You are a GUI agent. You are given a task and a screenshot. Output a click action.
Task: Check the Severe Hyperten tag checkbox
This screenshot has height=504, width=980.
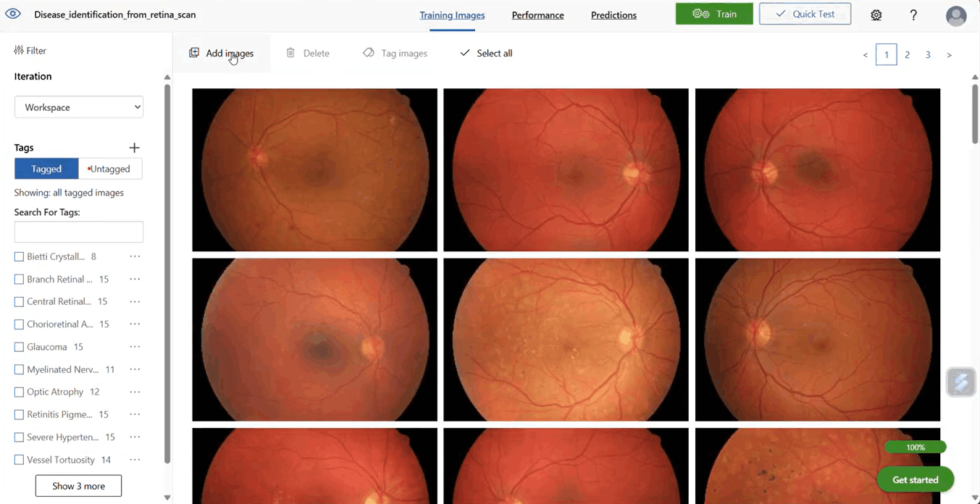(x=19, y=437)
